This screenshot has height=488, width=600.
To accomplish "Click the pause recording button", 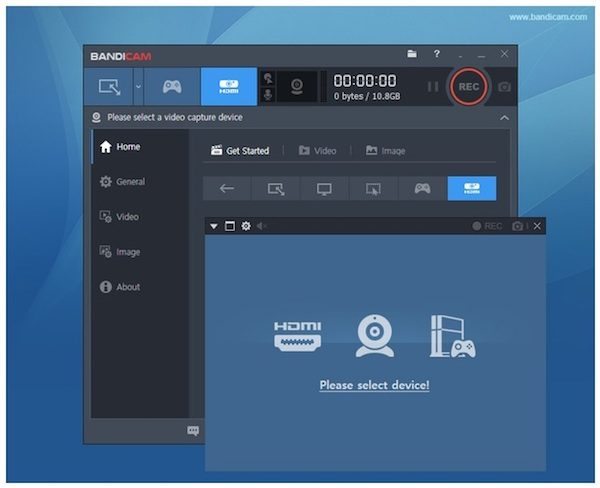I will pos(433,87).
